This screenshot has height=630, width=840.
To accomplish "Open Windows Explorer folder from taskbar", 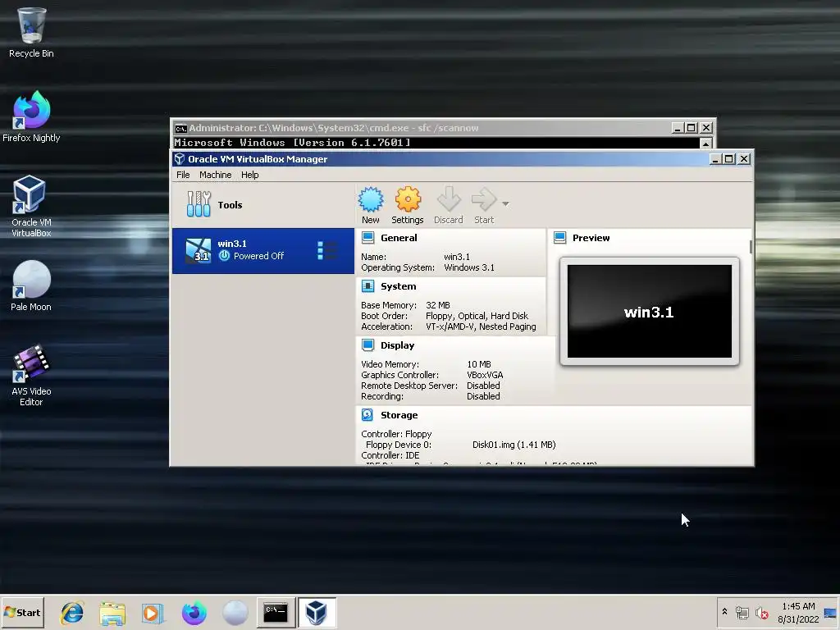I will click(112, 613).
